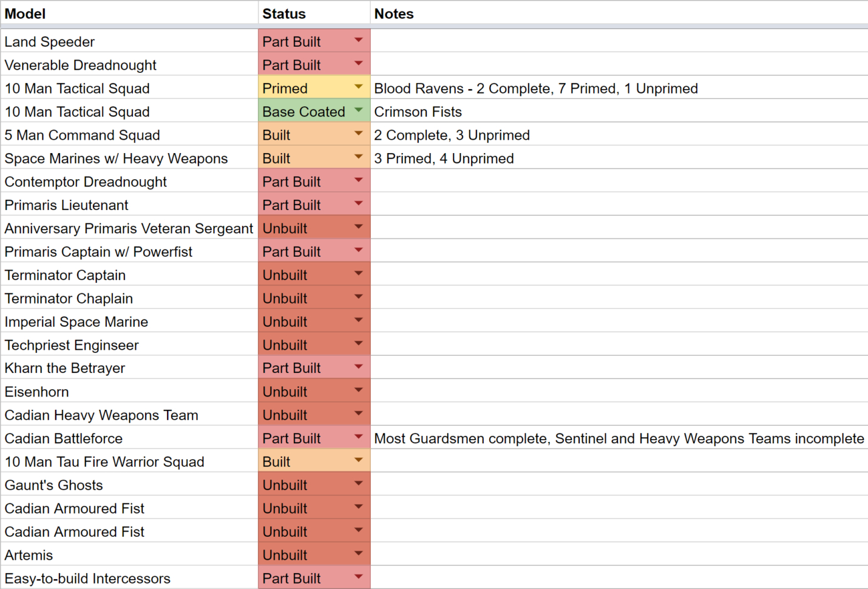The height and width of the screenshot is (589, 868).
Task: Open the Unbuilt dropdown for Eisenhorn
Action: click(359, 390)
